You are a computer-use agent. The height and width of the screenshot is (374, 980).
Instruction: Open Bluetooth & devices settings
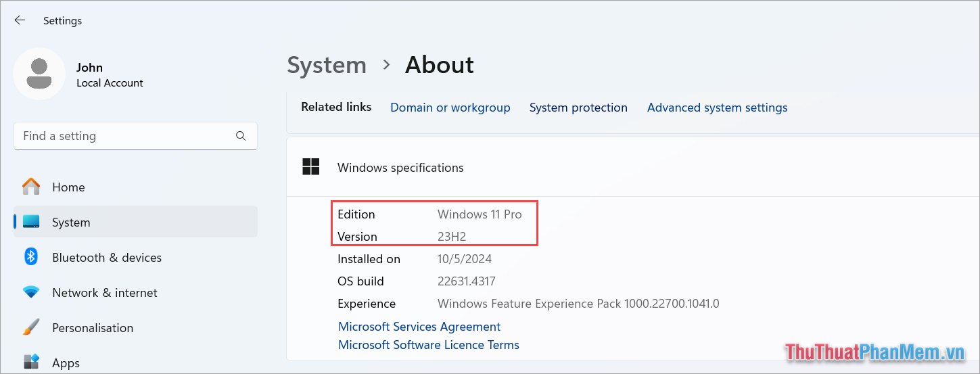[x=135, y=257]
